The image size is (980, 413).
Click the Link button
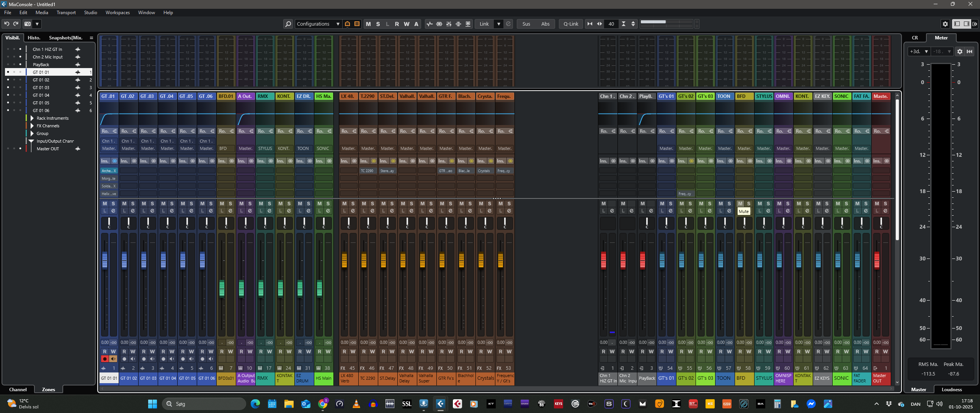coord(484,24)
